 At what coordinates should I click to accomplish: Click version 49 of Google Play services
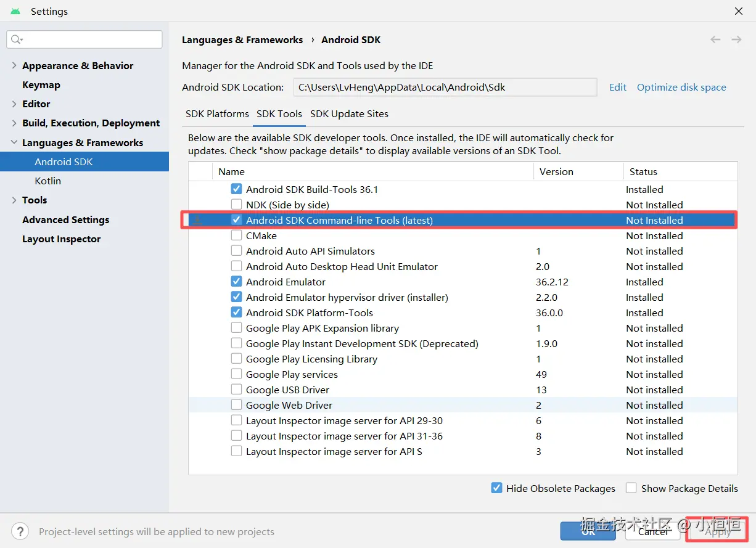tap(541, 375)
